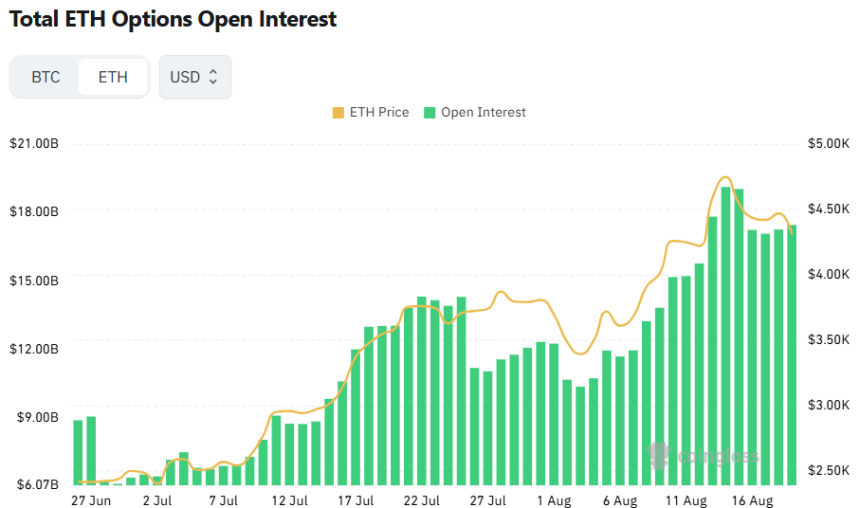Open the USD currency dropdown
Image resolution: width=860 pixels, height=508 pixels.
point(194,77)
